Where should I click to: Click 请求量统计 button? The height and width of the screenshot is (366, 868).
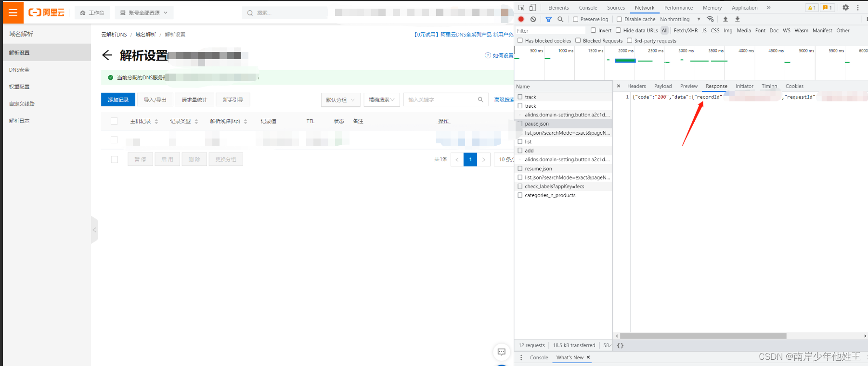[x=194, y=100]
